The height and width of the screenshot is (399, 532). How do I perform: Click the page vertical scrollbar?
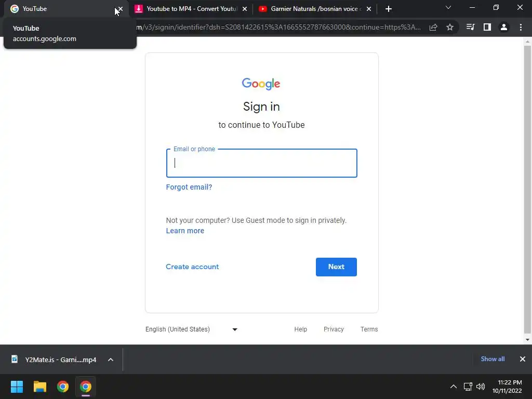pos(527,189)
